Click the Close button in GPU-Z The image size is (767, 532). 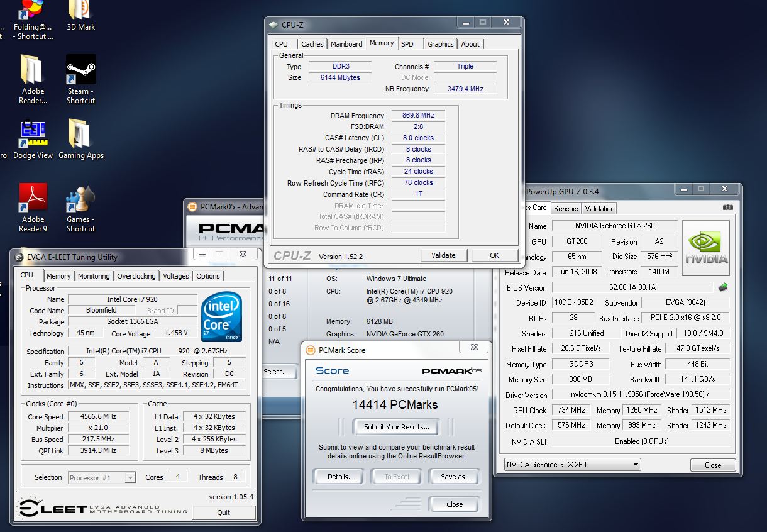[x=713, y=465]
